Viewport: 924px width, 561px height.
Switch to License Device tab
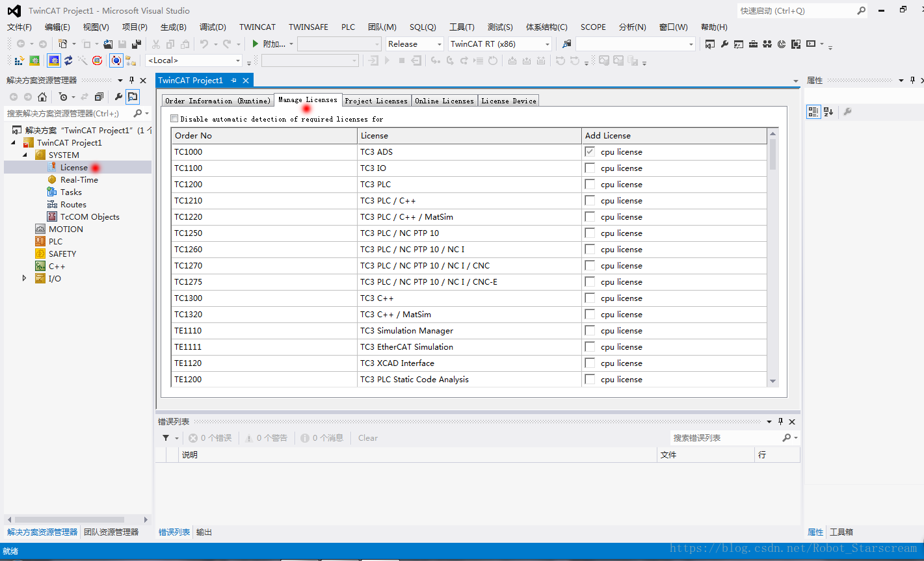coord(508,101)
